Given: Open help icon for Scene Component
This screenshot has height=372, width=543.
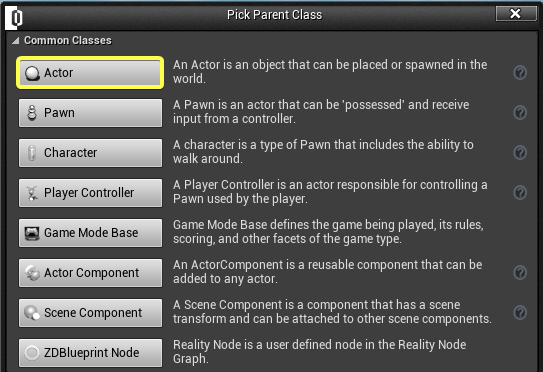Looking at the screenshot, I should [520, 313].
